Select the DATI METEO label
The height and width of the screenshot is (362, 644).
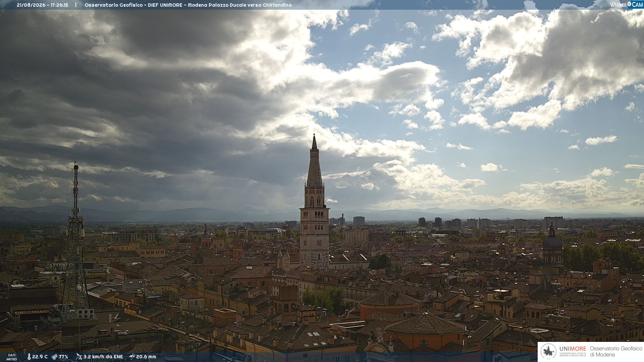[12, 357]
